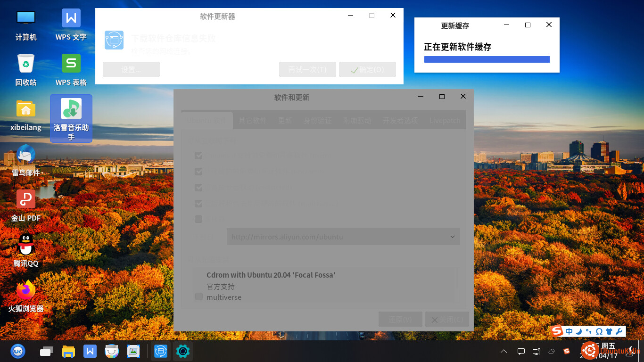Expand hidden system tray icons arrow

pos(504,351)
